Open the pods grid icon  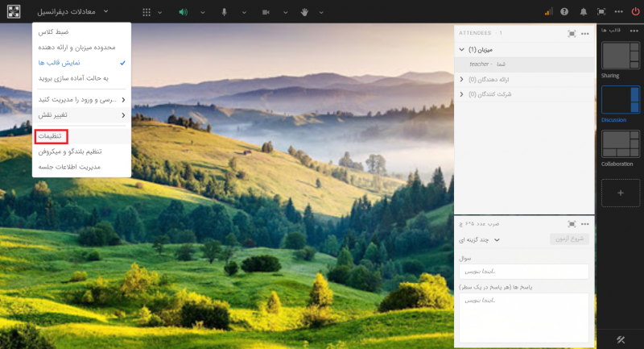click(146, 12)
